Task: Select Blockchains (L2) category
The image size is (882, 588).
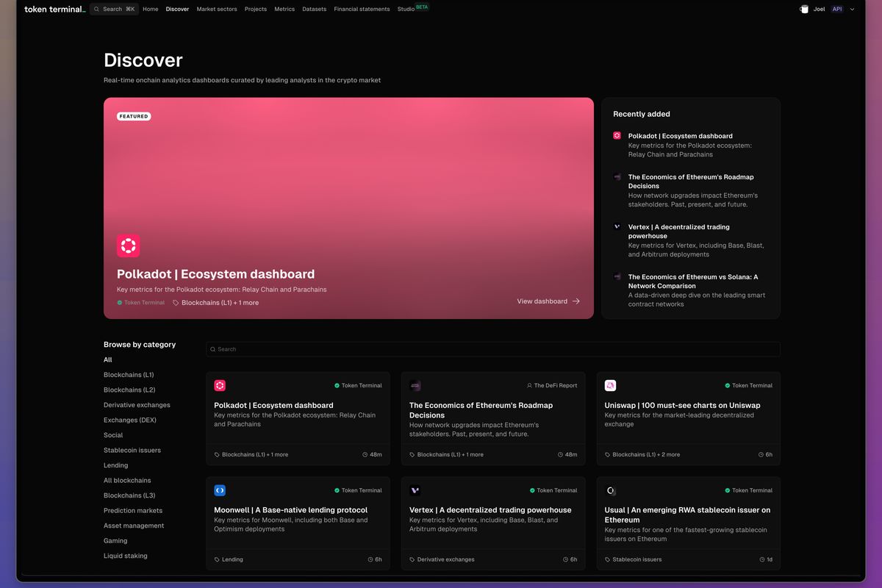Action: [129, 390]
